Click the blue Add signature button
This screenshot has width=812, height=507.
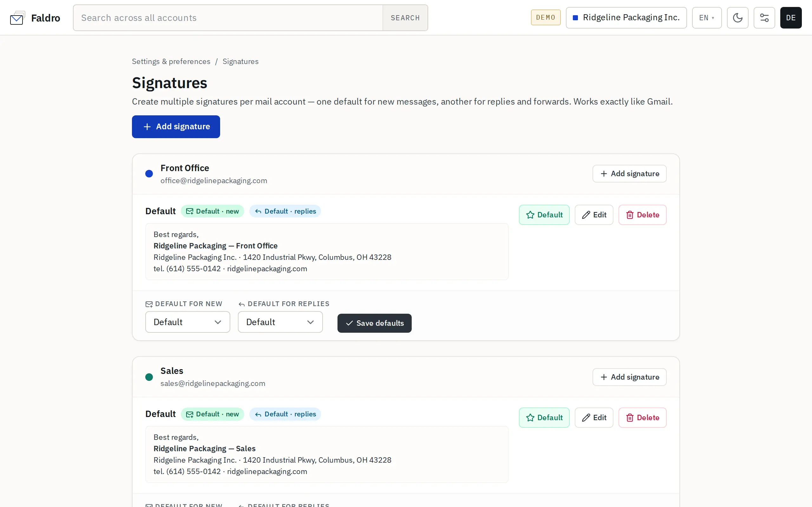point(176,127)
